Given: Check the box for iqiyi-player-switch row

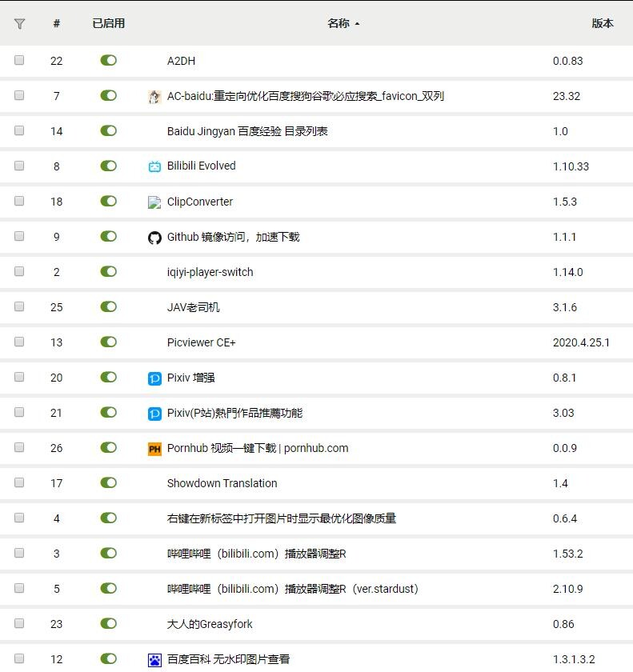Looking at the screenshot, I should pos(19,272).
